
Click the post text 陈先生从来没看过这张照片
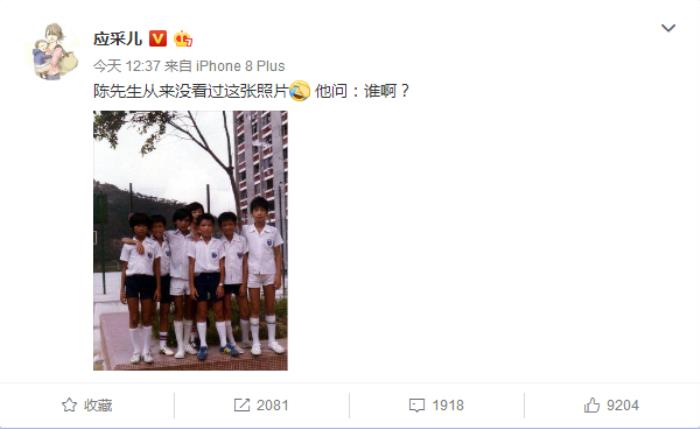(x=191, y=91)
